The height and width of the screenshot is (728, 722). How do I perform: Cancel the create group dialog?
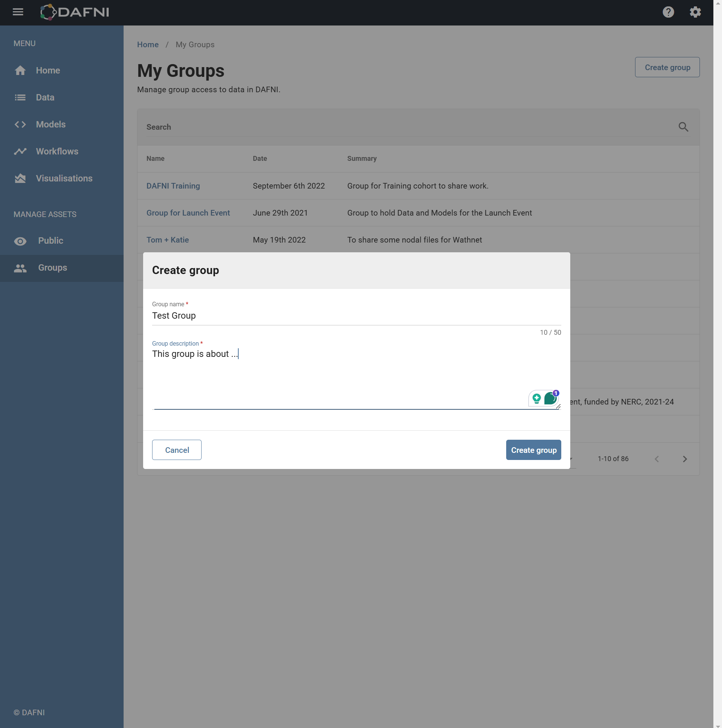pos(176,450)
